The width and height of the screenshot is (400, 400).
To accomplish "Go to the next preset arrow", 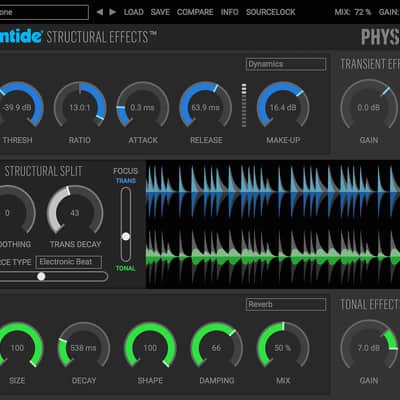I will (x=113, y=12).
